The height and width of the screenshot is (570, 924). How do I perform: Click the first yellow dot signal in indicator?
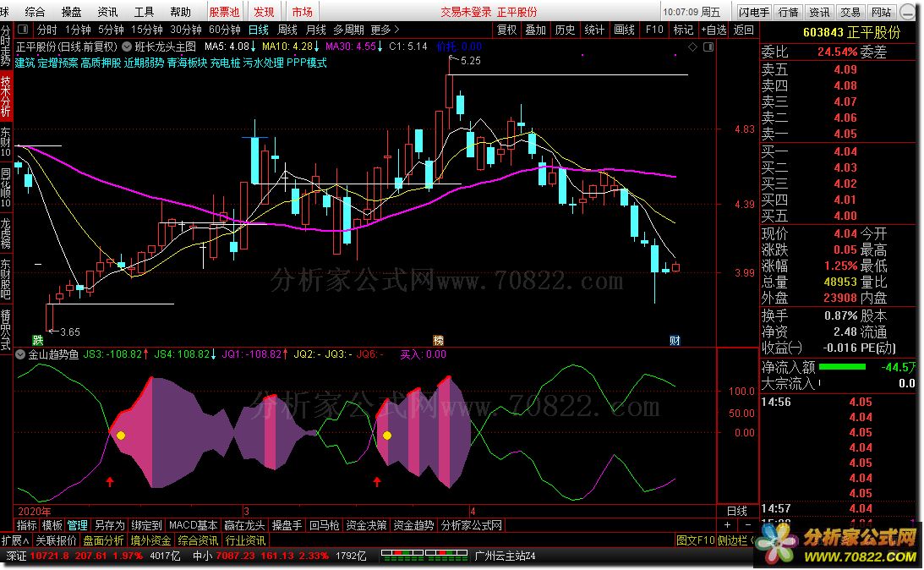121,436
